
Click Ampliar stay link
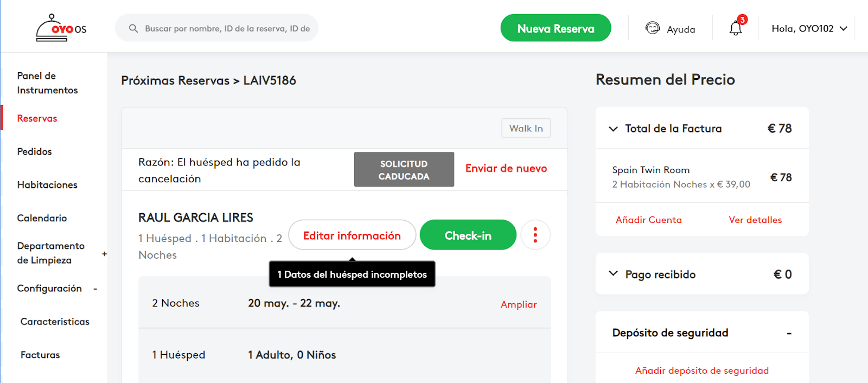pyautogui.click(x=519, y=304)
